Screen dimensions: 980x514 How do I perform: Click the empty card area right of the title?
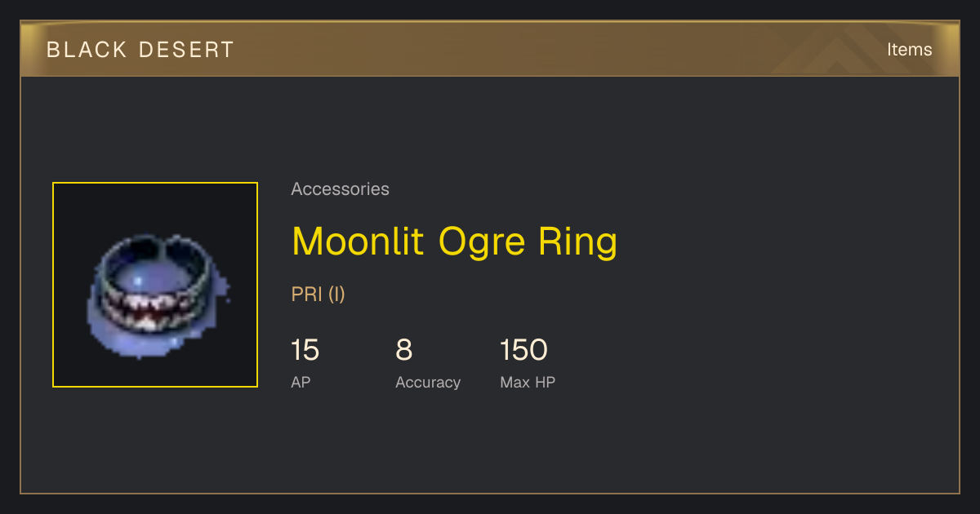pos(784,241)
